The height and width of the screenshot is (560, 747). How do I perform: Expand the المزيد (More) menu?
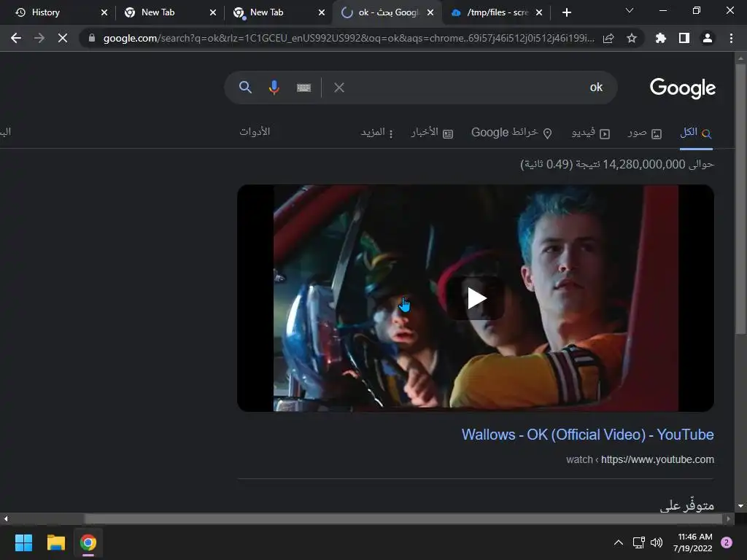(377, 133)
